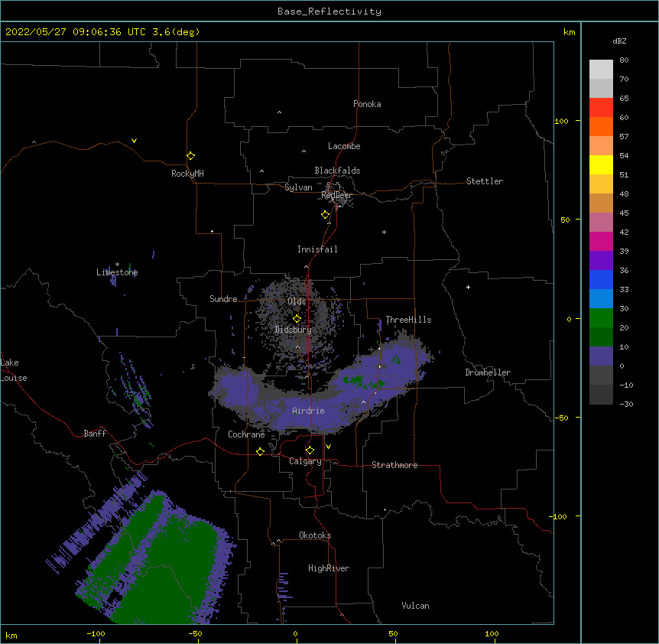
Task: Click the HighRiver label
Action: 329,568
